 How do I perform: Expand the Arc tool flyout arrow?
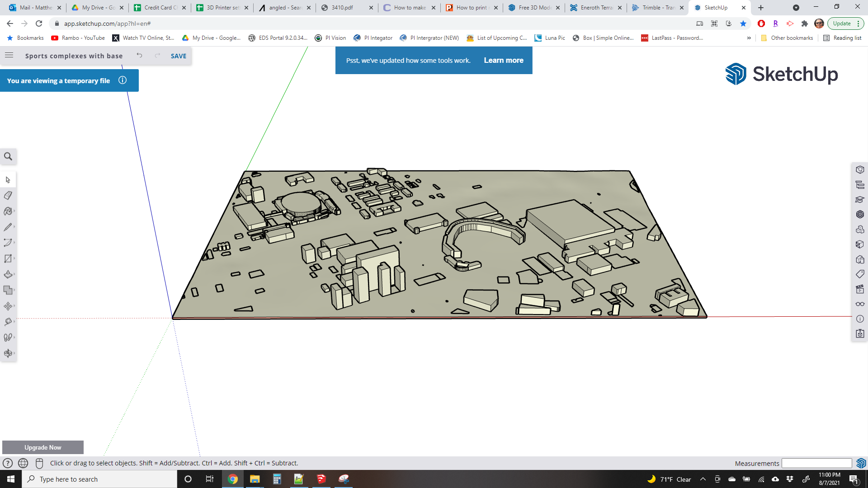click(14, 243)
